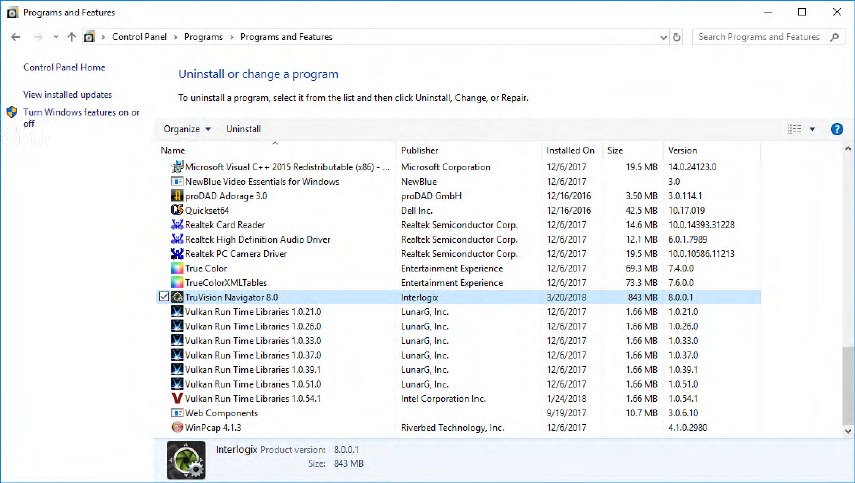Select Quickset64 row text

coord(207,210)
